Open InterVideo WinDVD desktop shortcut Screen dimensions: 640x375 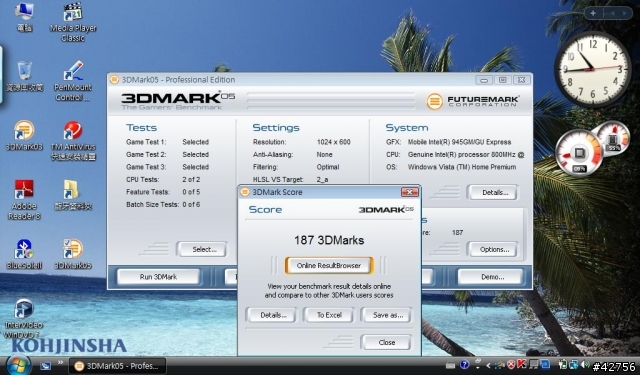[24, 319]
